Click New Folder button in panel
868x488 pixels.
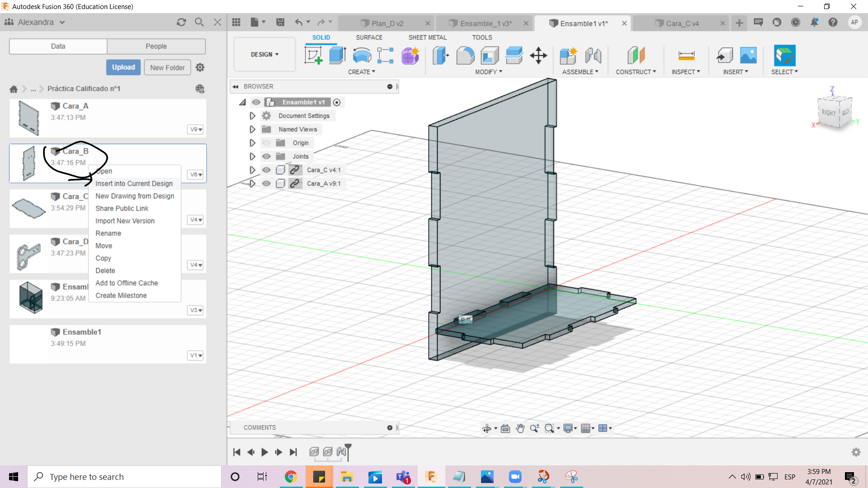point(168,67)
